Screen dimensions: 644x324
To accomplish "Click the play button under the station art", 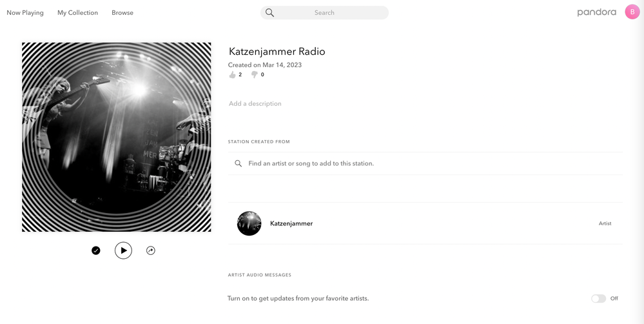I will [123, 250].
